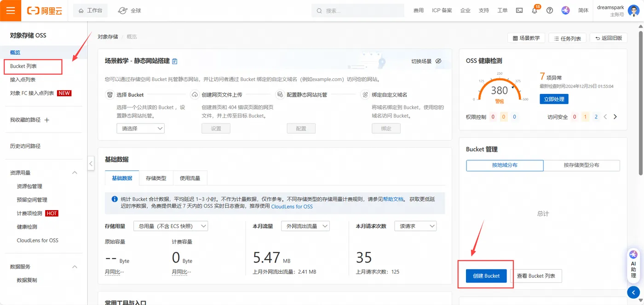The image size is (644, 305).
Task: Click the info icon in the blue statistics notice
Action: (x=115, y=199)
